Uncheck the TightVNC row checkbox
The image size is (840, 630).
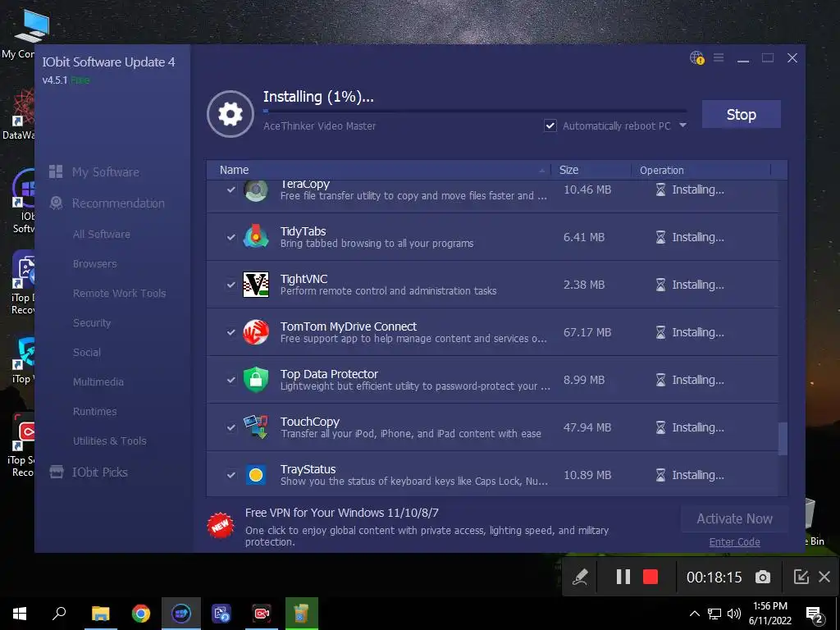pos(231,285)
